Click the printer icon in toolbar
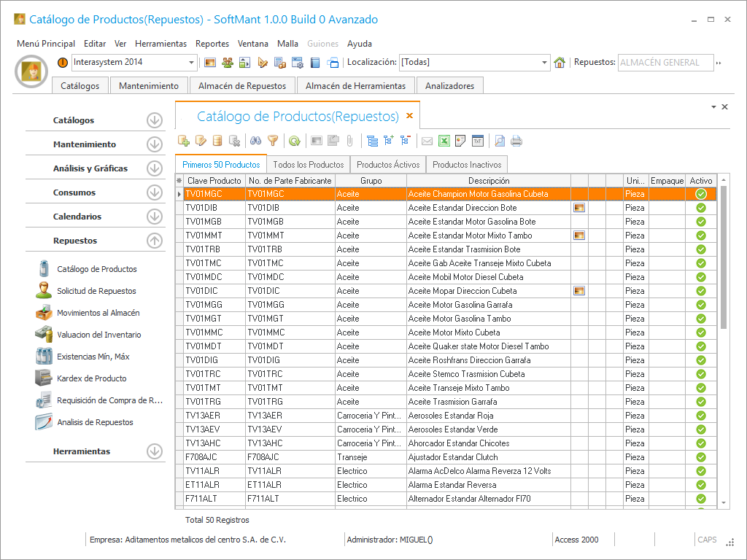The width and height of the screenshot is (747, 560). 516,141
